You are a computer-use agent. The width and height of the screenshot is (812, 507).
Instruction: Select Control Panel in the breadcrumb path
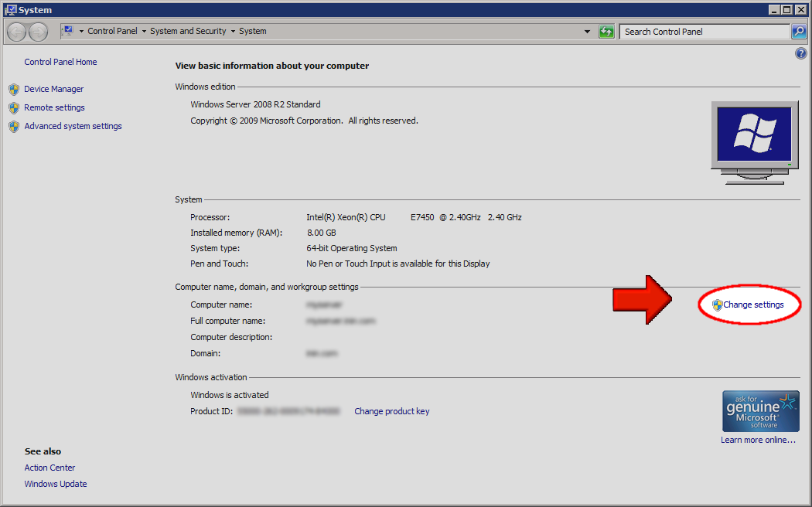pyautogui.click(x=112, y=32)
